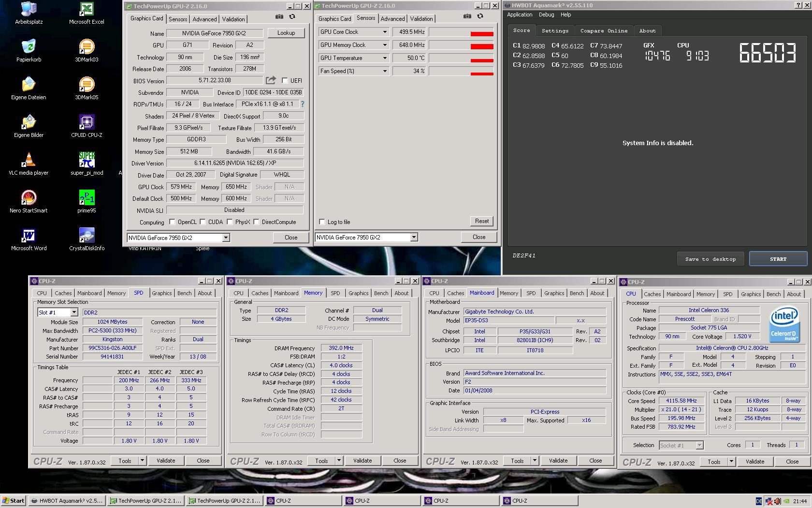
Task: Open the GPU Temperature sensor dropdown
Action: tap(385, 58)
